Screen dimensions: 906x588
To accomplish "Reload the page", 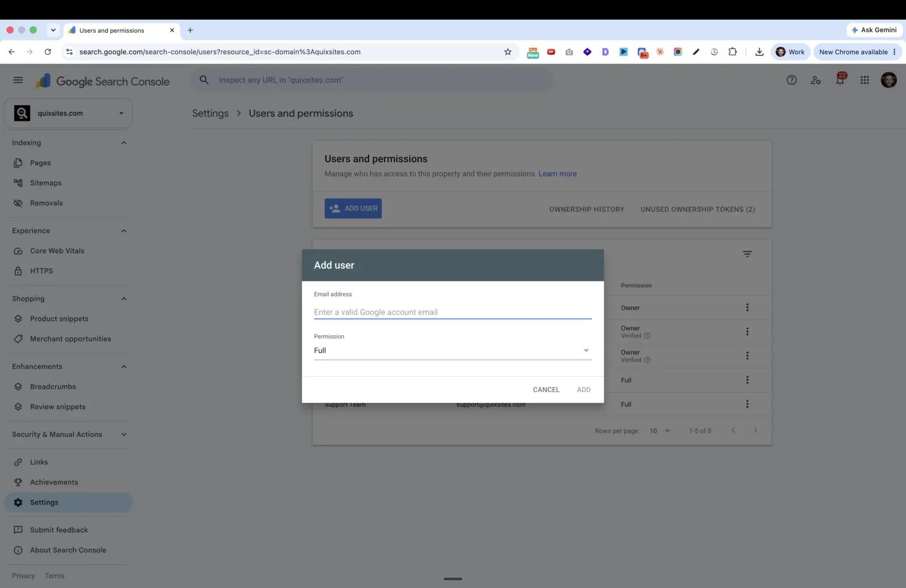I will click(48, 51).
